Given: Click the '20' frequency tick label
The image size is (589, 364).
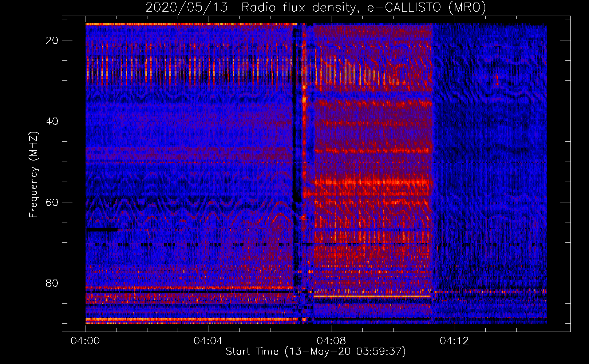Looking at the screenshot, I should pos(52,40).
